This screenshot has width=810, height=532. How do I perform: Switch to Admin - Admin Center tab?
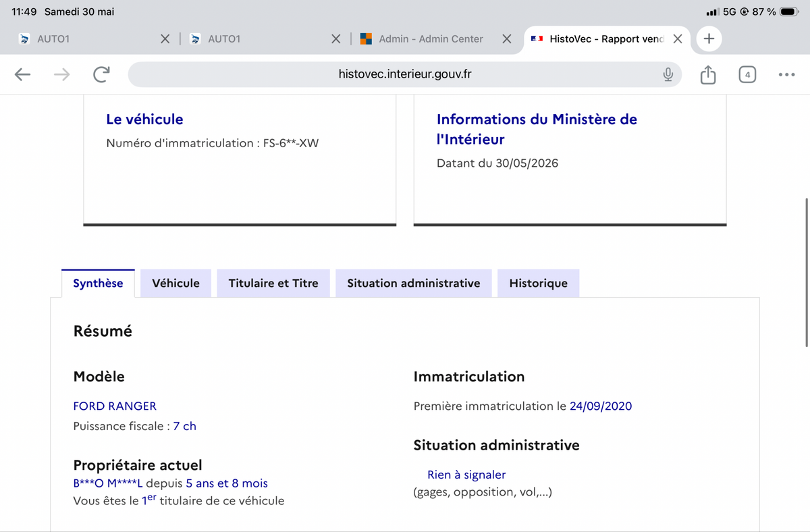point(431,39)
